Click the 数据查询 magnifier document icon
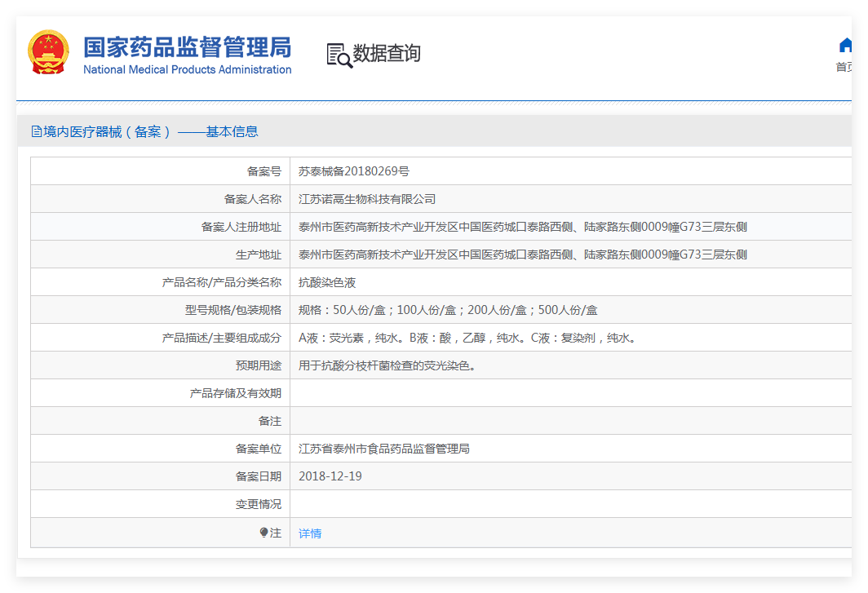The width and height of the screenshot is (868, 593). click(x=339, y=55)
